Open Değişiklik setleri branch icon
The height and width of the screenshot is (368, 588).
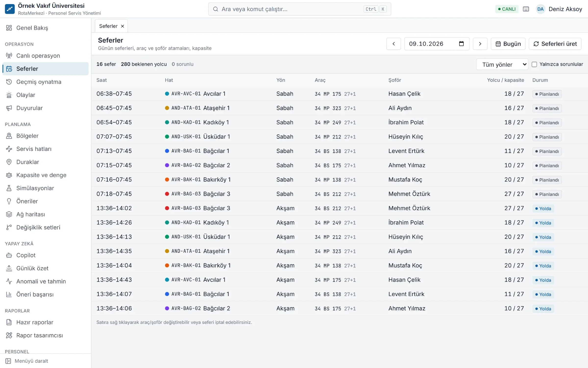pyautogui.click(x=9, y=227)
